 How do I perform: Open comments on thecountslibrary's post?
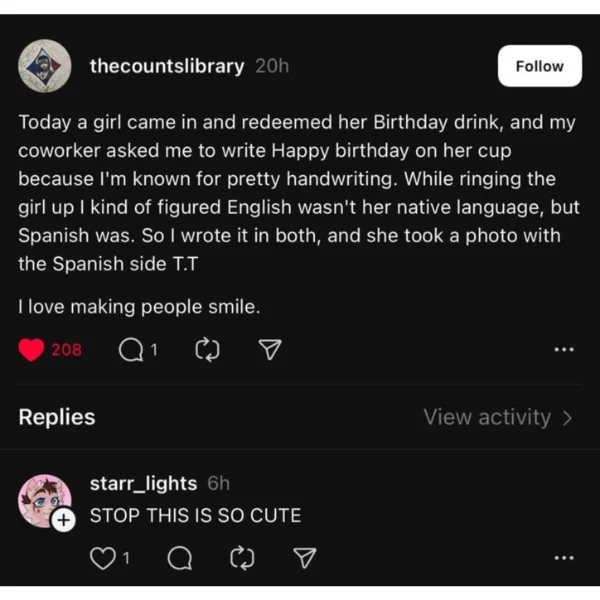click(x=131, y=350)
